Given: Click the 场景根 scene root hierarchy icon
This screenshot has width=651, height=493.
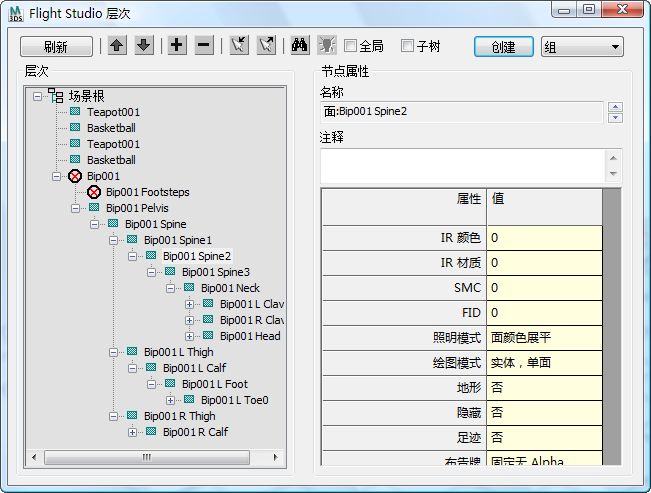Looking at the screenshot, I should coord(56,96).
